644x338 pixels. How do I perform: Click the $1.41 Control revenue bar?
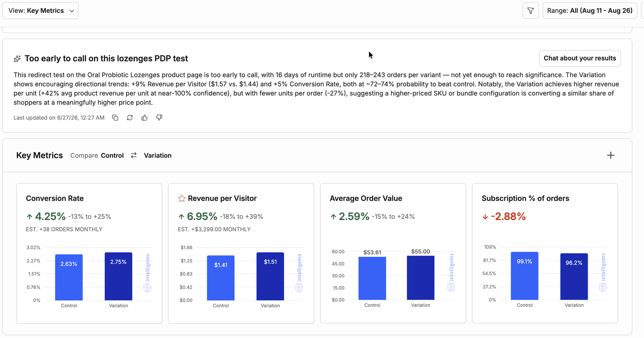pos(221,278)
